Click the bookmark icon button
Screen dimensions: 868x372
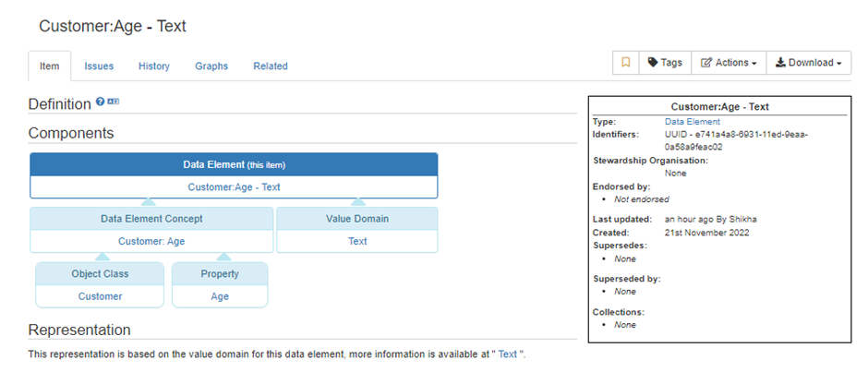click(x=625, y=63)
